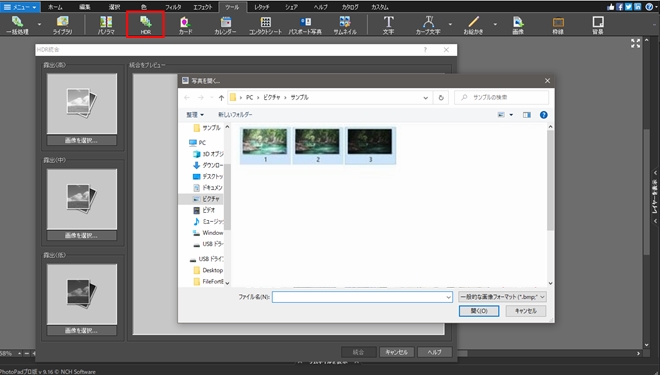
Task: Select the Curved Text tool
Action: pos(428,24)
